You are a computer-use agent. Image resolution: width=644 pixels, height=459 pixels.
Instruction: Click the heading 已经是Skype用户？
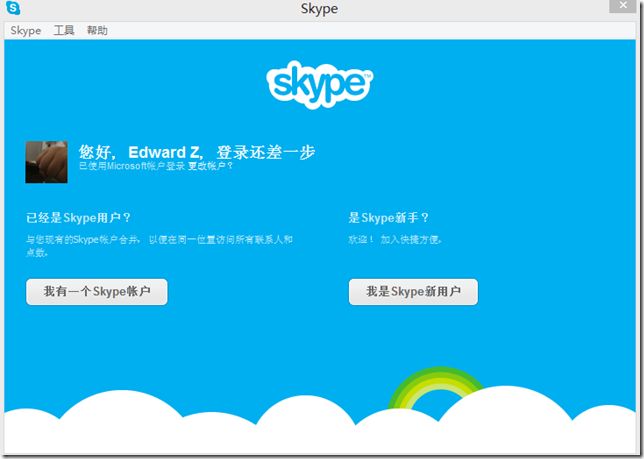(78, 218)
